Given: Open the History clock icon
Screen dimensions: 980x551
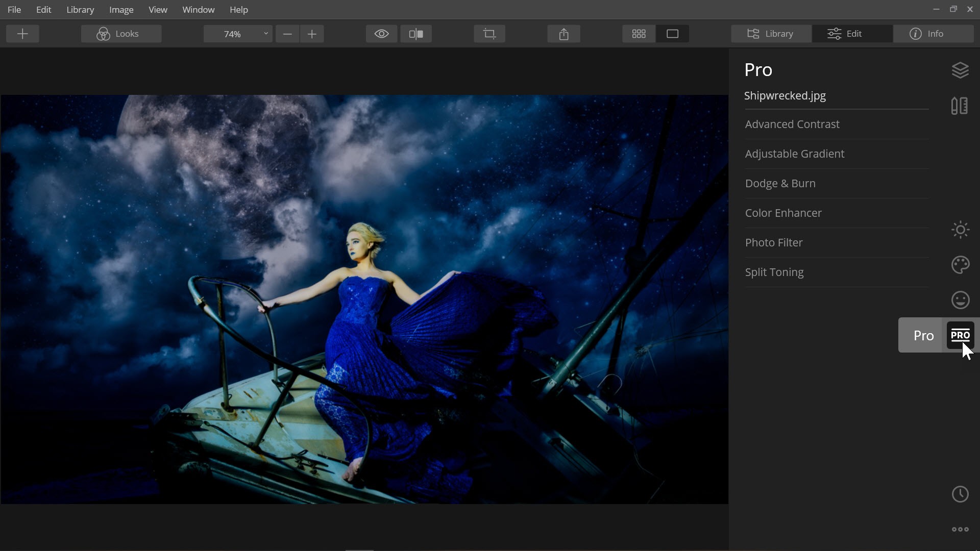Looking at the screenshot, I should [960, 494].
